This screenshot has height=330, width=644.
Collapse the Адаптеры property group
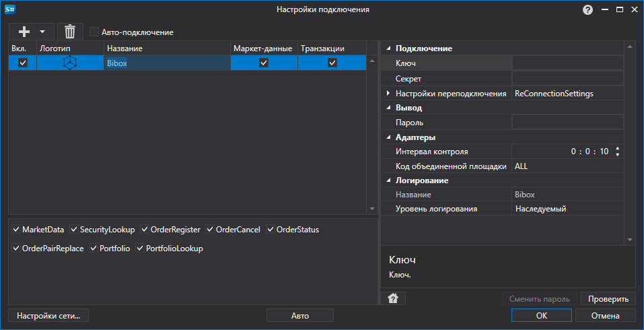point(388,137)
